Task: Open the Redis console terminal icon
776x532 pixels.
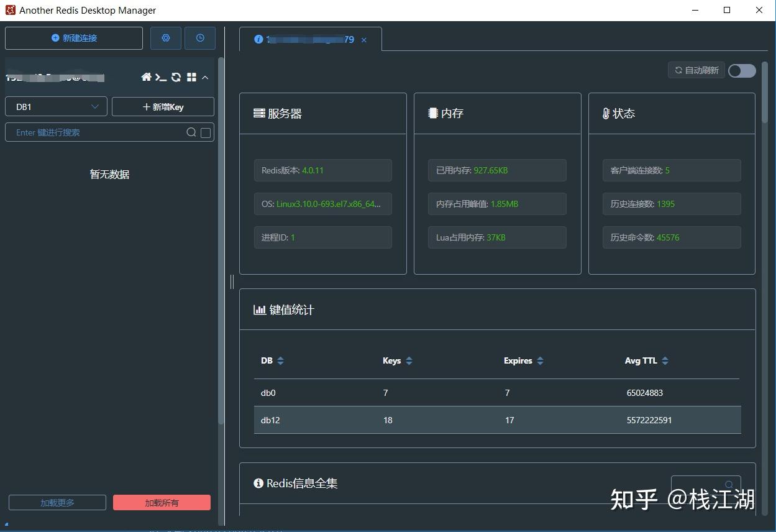Action: click(161, 77)
